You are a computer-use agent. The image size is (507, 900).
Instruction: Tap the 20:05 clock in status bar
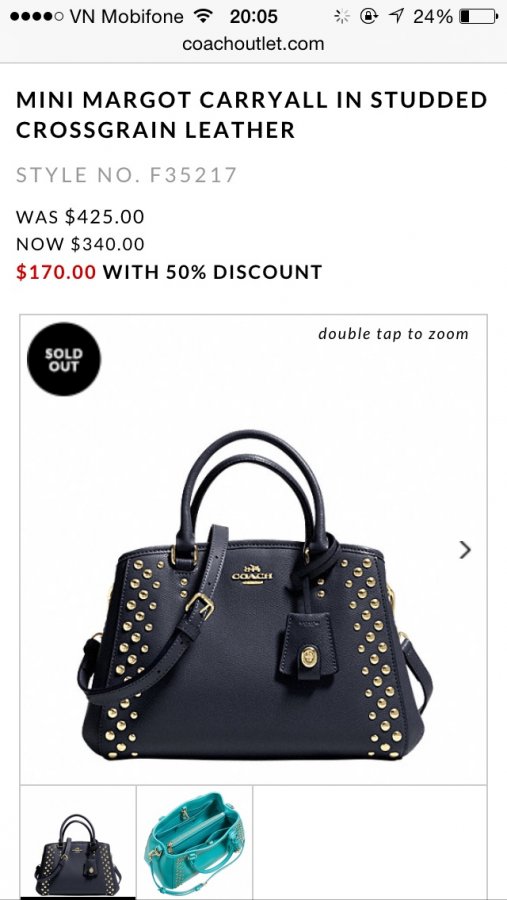(x=253, y=16)
